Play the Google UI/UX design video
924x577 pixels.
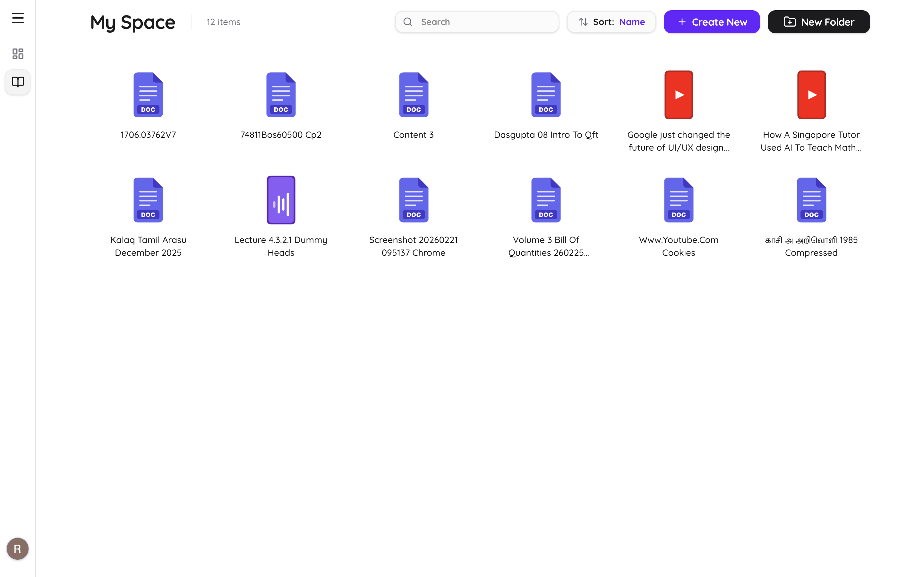[678, 95]
